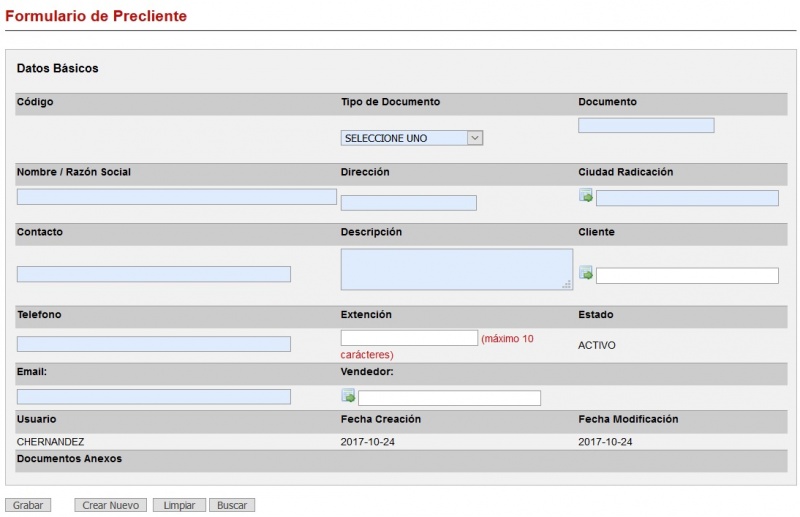Viewport: 800px width, 517px height.
Task: Open the Vendedor lookup icon
Action: click(x=348, y=396)
